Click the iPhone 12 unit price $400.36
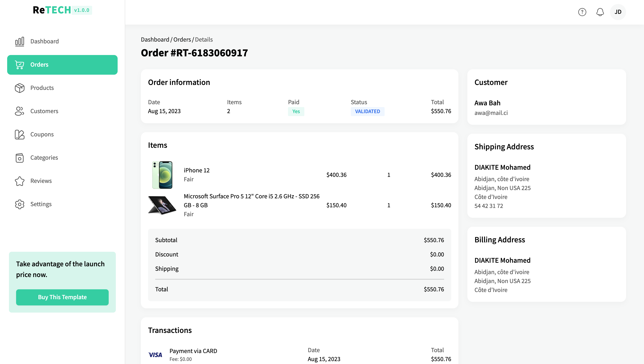This screenshot has width=644, height=364. [336, 175]
